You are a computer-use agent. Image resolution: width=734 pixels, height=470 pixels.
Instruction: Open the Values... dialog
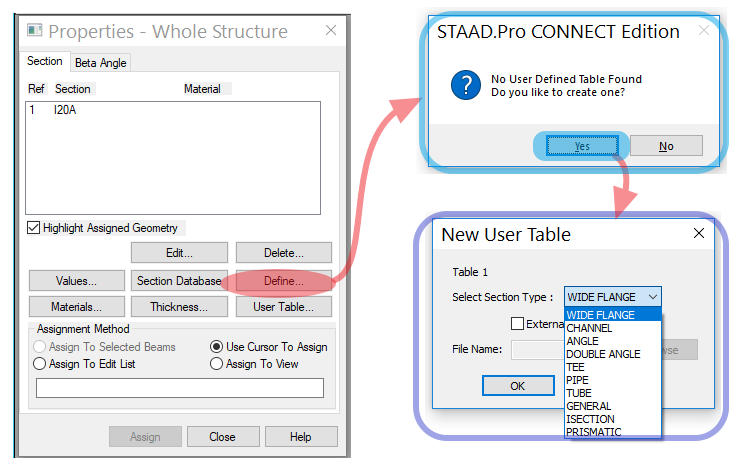click(77, 281)
